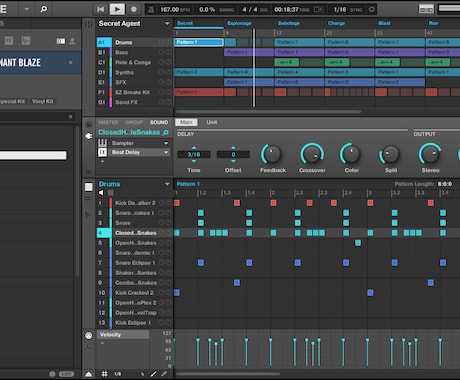The image size is (460, 380).
Task: Switch to the GROUP tab
Action: point(134,122)
